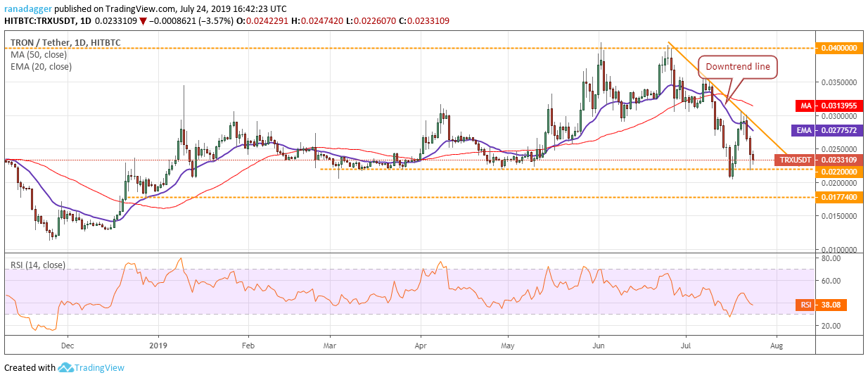Click the 20.00 RSI axis label
Image resolution: width=868 pixels, height=380 pixels.
831,326
